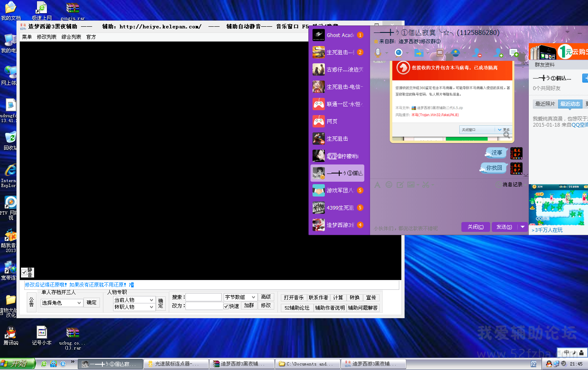The width and height of the screenshot is (588, 370).
Task: Expand the 当前人物 dropdown
Action: (x=151, y=300)
